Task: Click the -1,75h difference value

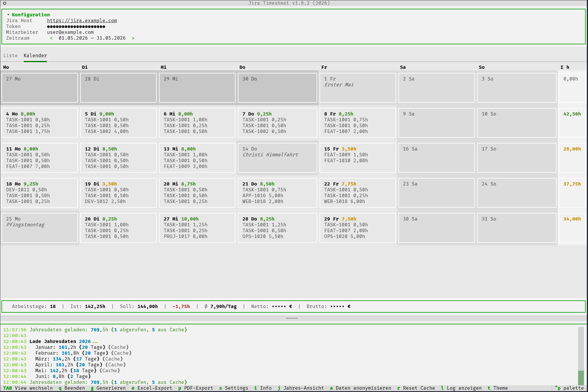Action: tap(181, 307)
